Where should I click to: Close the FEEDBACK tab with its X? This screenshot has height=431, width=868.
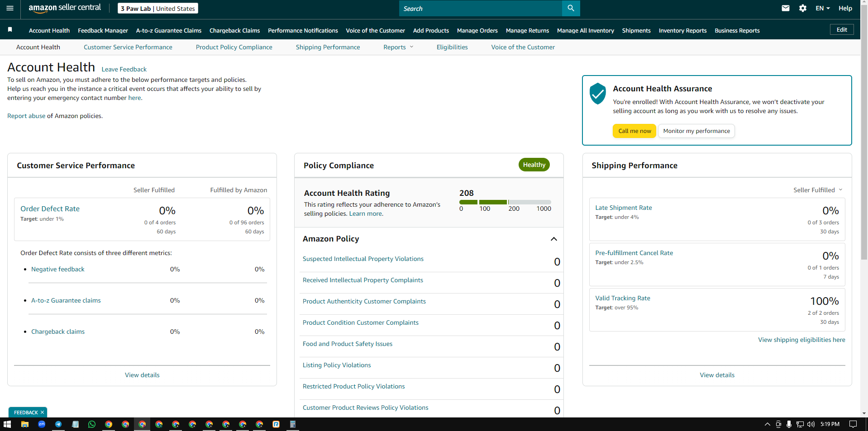pyautogui.click(x=42, y=412)
